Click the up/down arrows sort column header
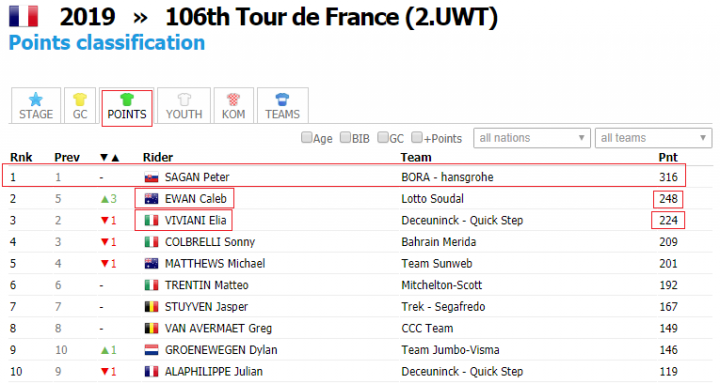 click(x=110, y=158)
